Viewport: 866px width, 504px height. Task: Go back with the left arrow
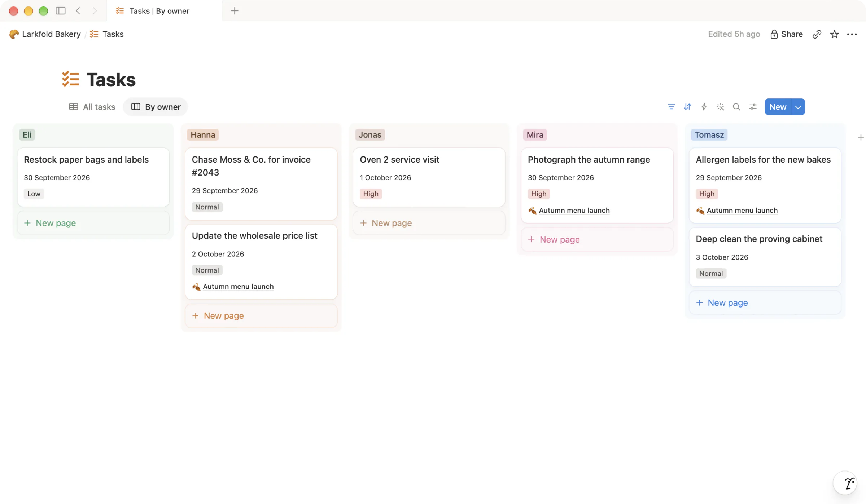tap(78, 11)
